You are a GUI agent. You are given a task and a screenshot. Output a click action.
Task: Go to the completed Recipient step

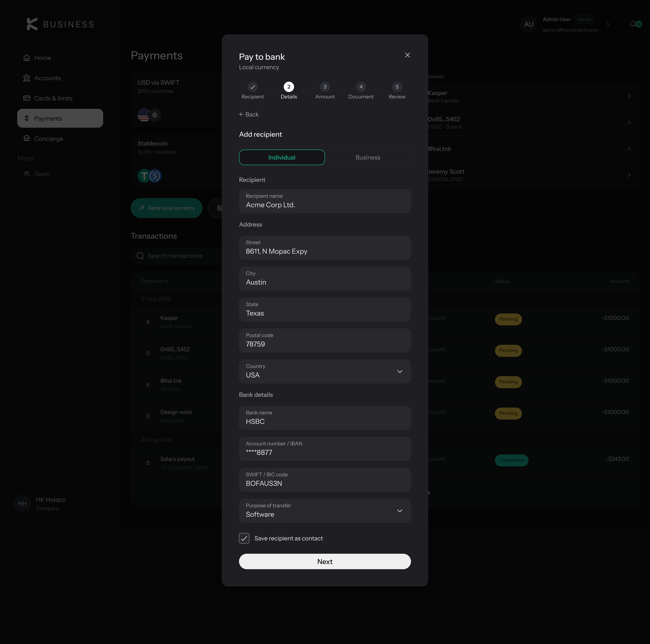(253, 91)
